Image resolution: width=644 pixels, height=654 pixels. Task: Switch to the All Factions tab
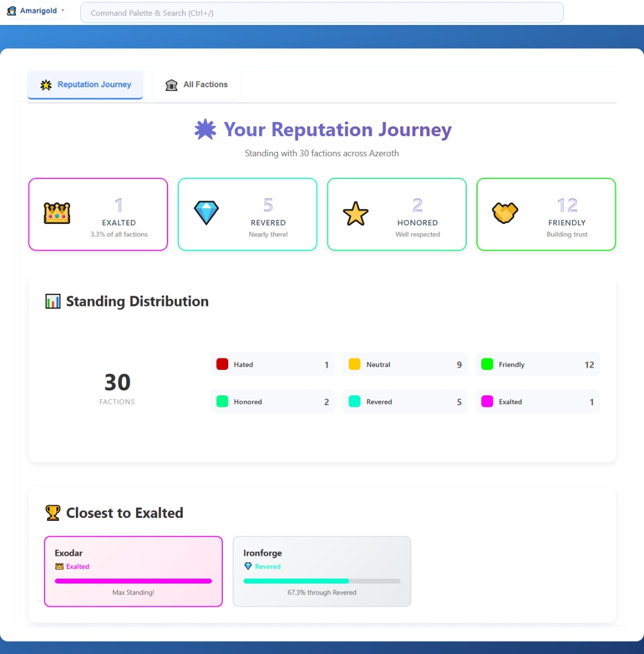click(196, 85)
